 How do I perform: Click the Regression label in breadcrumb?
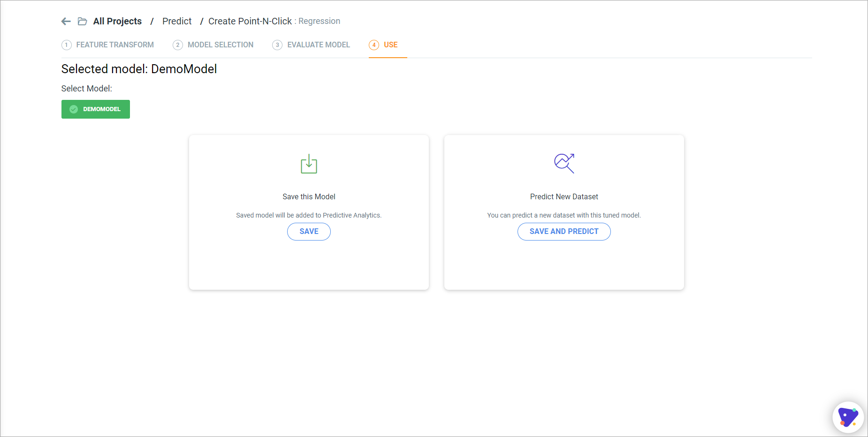coord(319,21)
